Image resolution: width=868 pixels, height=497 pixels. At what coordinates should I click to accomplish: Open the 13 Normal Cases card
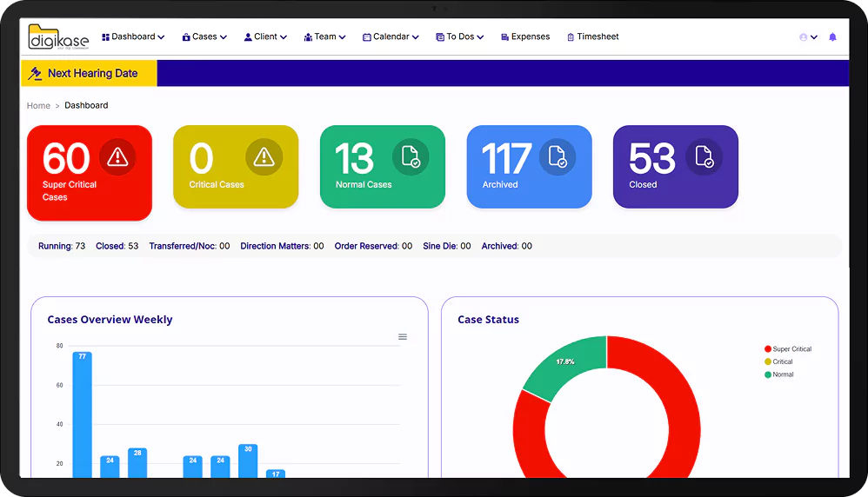tap(383, 167)
